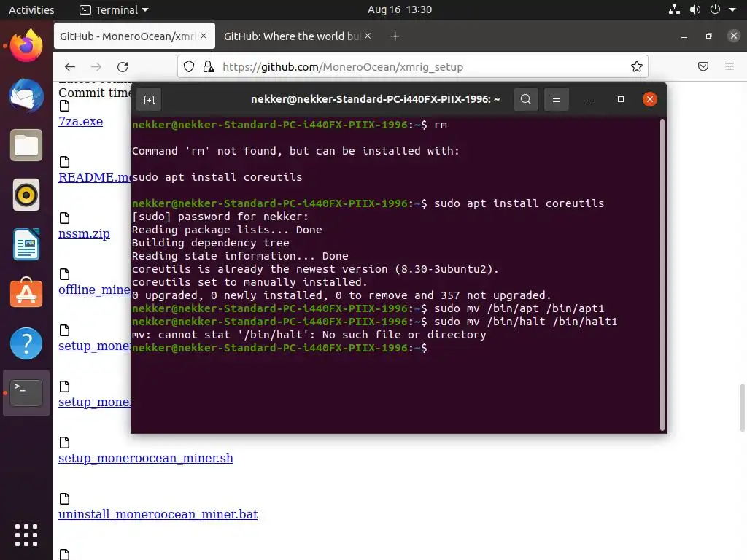Open the terminal search button
The height and width of the screenshot is (560, 747).
[525, 99]
